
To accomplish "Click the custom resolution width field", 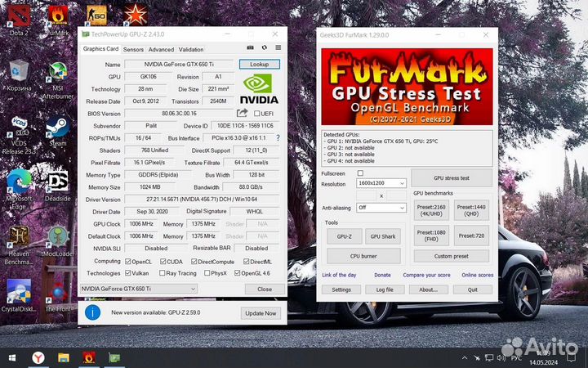I will point(367,195).
